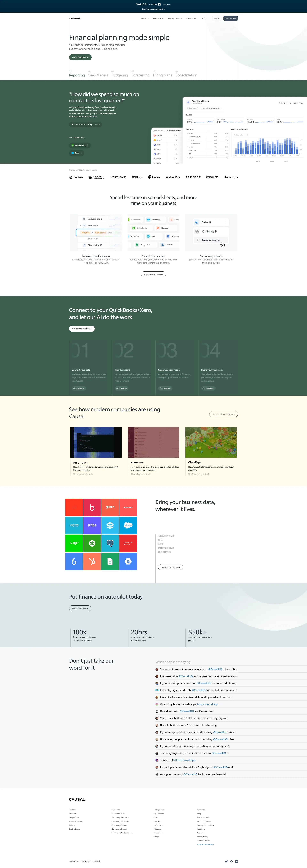The height and width of the screenshot is (868, 307).
Task: Click See all integrations button
Action: (x=170, y=567)
